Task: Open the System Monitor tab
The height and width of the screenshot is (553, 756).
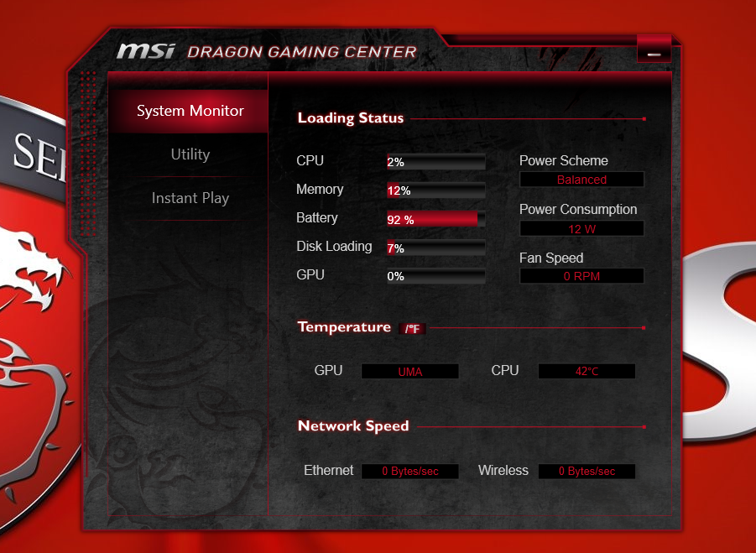Action: (x=189, y=111)
